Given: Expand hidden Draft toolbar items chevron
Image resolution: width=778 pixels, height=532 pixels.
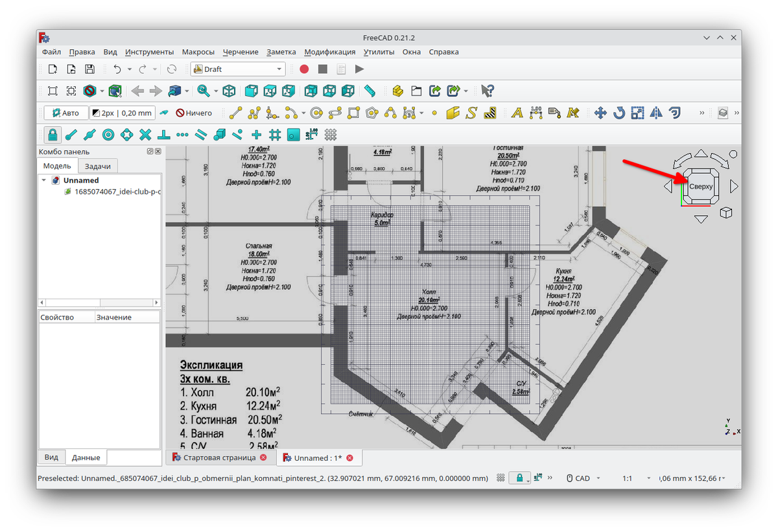Looking at the screenshot, I should [x=702, y=113].
